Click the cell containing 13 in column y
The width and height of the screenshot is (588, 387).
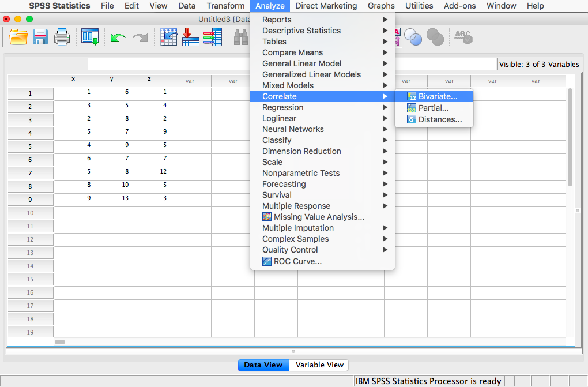coord(111,199)
